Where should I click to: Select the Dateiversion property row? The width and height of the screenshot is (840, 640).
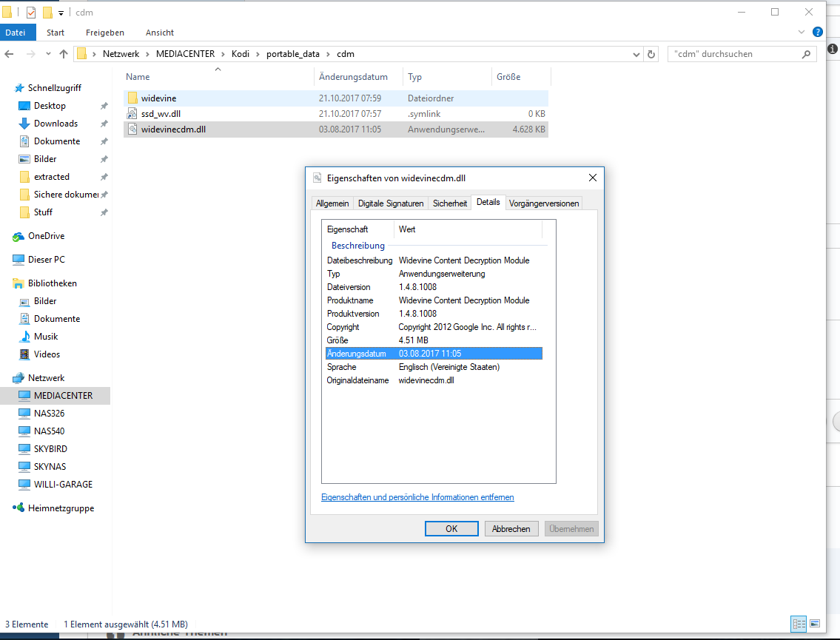tap(434, 287)
